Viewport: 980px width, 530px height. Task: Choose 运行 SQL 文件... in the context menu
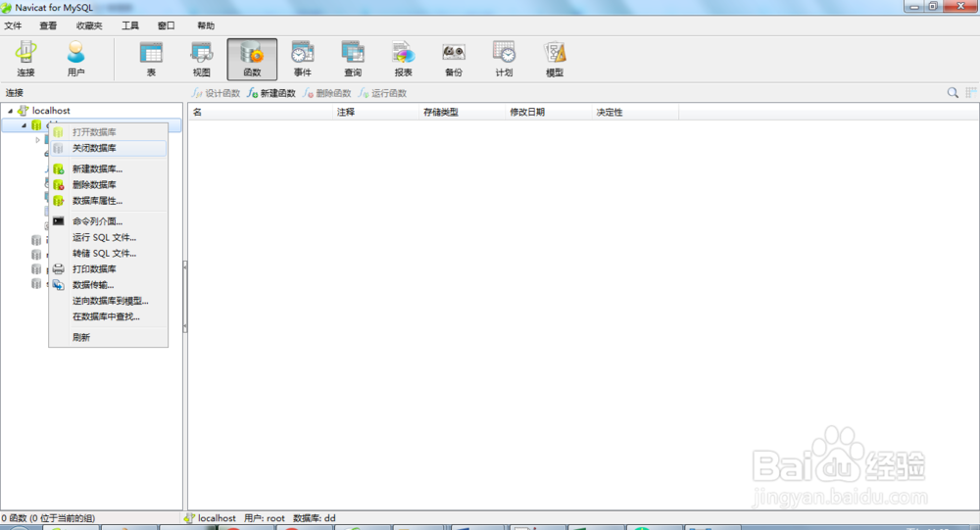click(108, 237)
